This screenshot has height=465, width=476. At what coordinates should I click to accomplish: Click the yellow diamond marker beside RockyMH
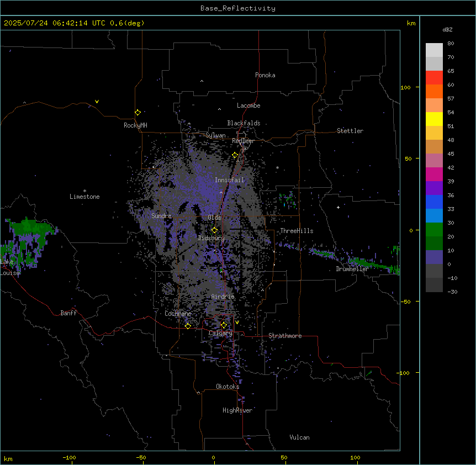[138, 113]
